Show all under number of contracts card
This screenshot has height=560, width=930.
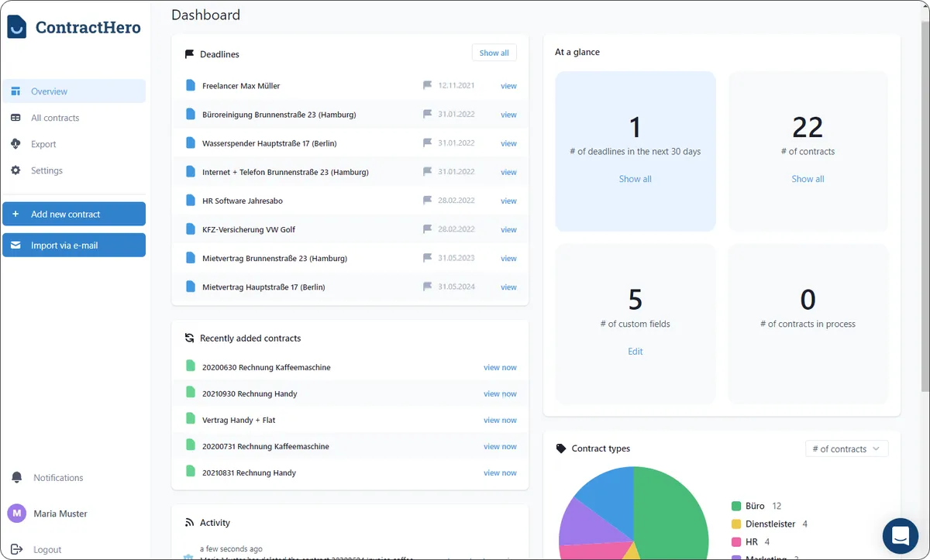[808, 179]
